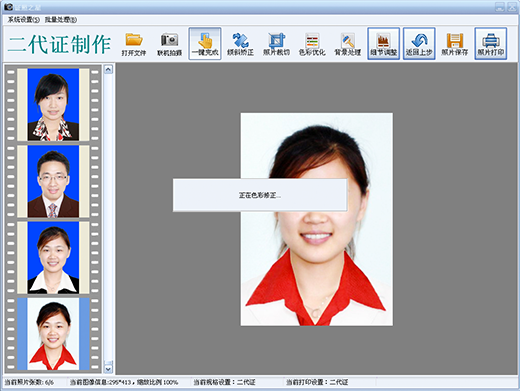Choose the 照片裁切 photo crop tool

tap(276, 44)
